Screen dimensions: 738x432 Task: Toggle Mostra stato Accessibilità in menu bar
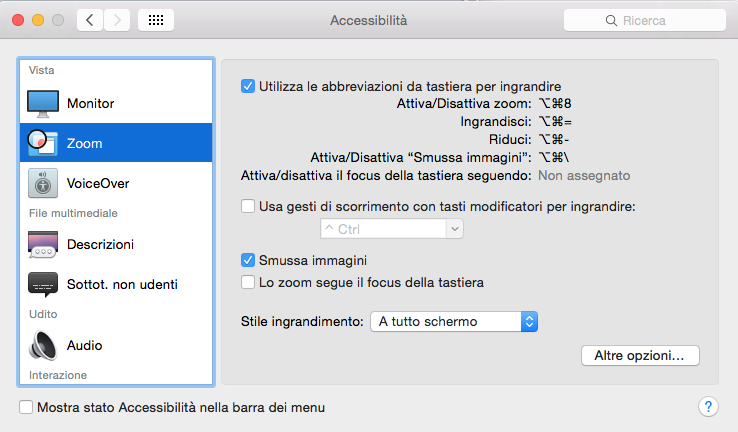[x=26, y=408]
